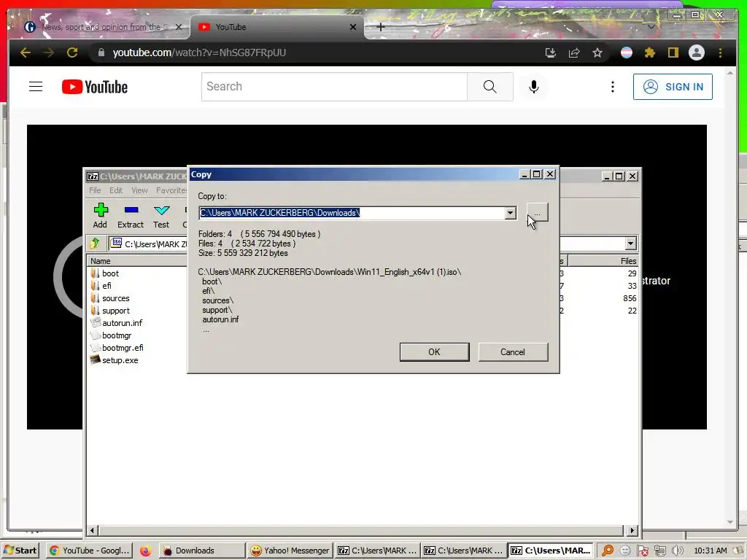Switch to YouTube - Google taskbar button
The height and width of the screenshot is (560, 747).
click(90, 551)
